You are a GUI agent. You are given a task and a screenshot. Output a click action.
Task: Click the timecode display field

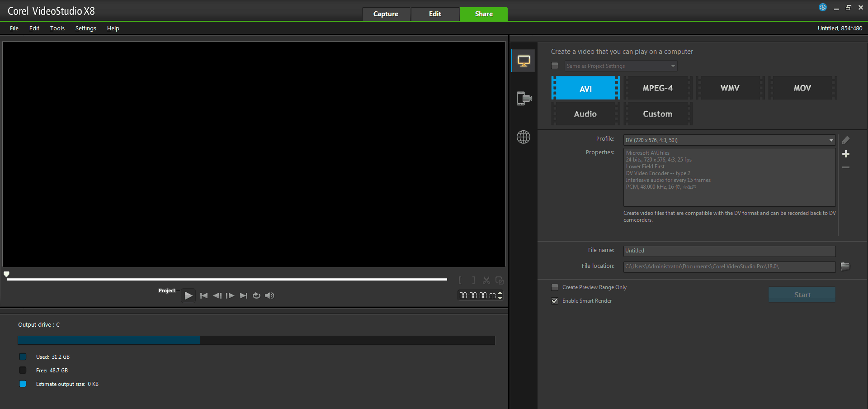point(477,295)
